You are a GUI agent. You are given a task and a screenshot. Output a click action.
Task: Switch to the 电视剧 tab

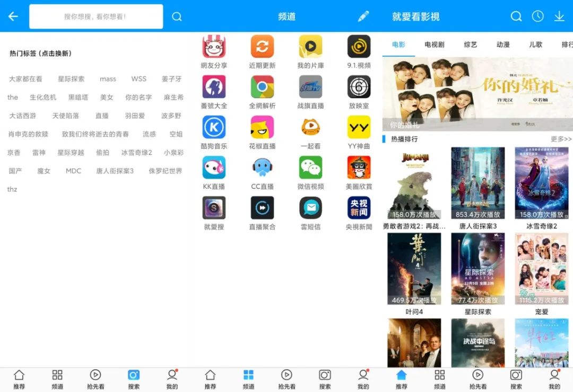pos(435,45)
